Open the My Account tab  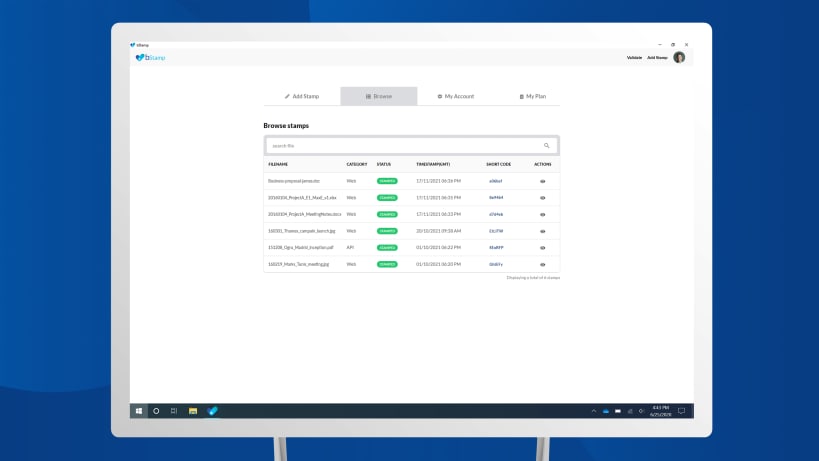coord(455,97)
